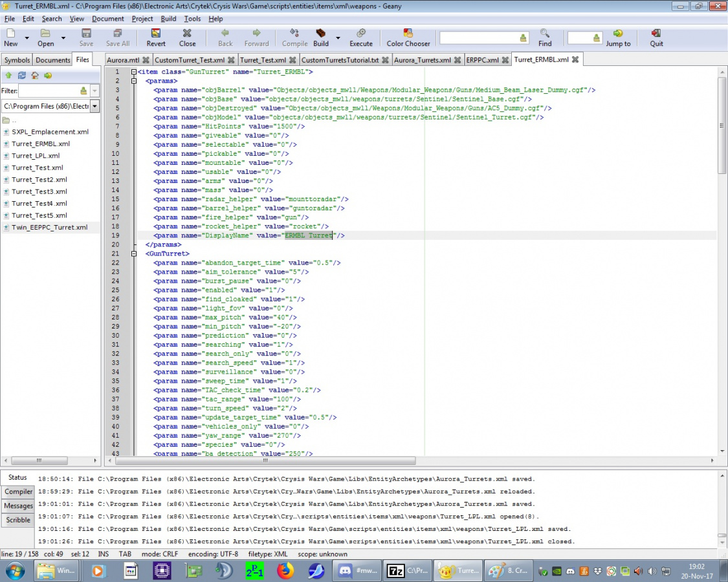Refresh the file browser listing

coord(21,75)
